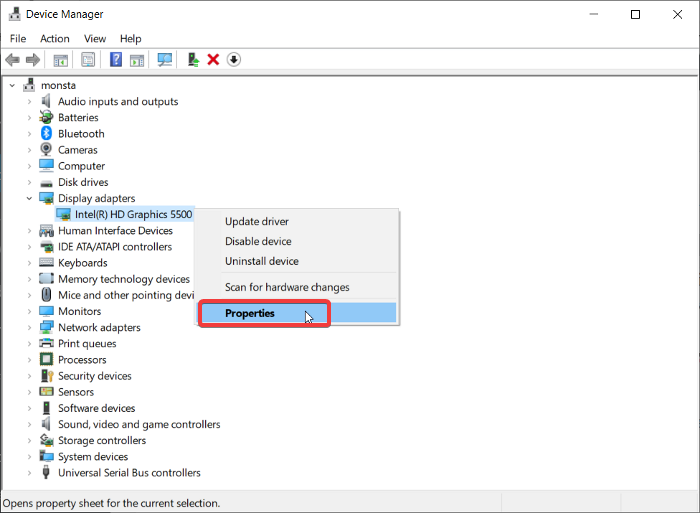Click the blue Help question mark icon
Screen dimensions: 700x513
(116, 59)
